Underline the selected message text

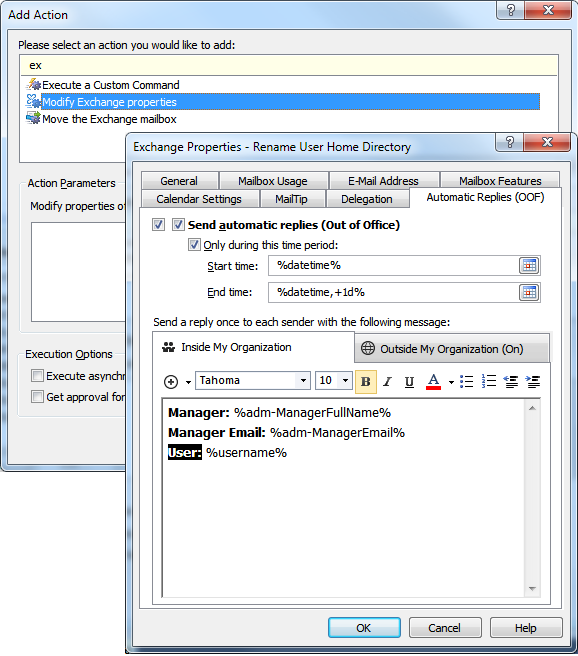(409, 382)
